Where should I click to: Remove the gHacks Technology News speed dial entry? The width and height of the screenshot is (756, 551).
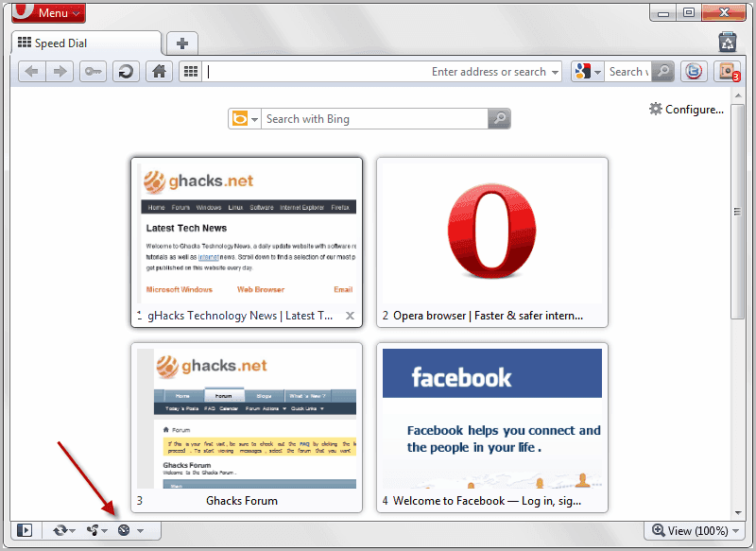350,316
